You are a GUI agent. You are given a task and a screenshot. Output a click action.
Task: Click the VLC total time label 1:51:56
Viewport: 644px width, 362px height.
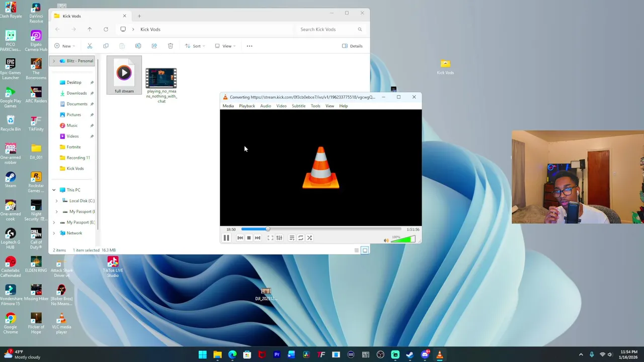coord(413,229)
